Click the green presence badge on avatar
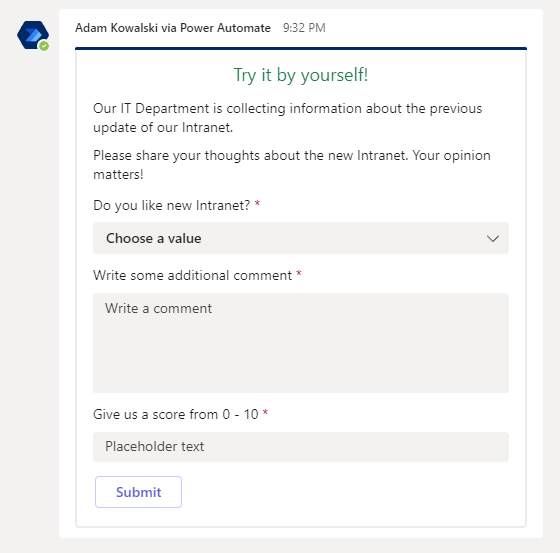This screenshot has width=560, height=553. (x=44, y=46)
